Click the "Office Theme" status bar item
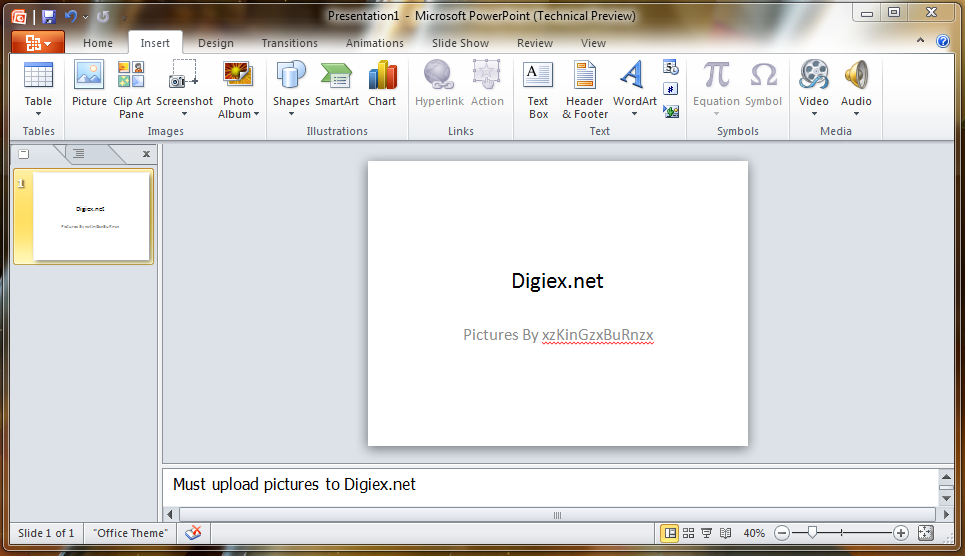 130,533
